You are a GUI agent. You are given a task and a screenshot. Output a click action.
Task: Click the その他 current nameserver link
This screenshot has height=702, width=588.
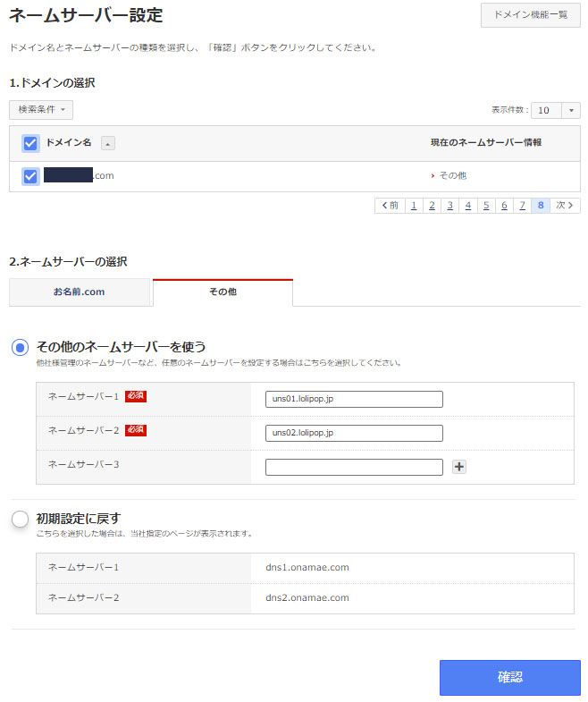tap(451, 176)
